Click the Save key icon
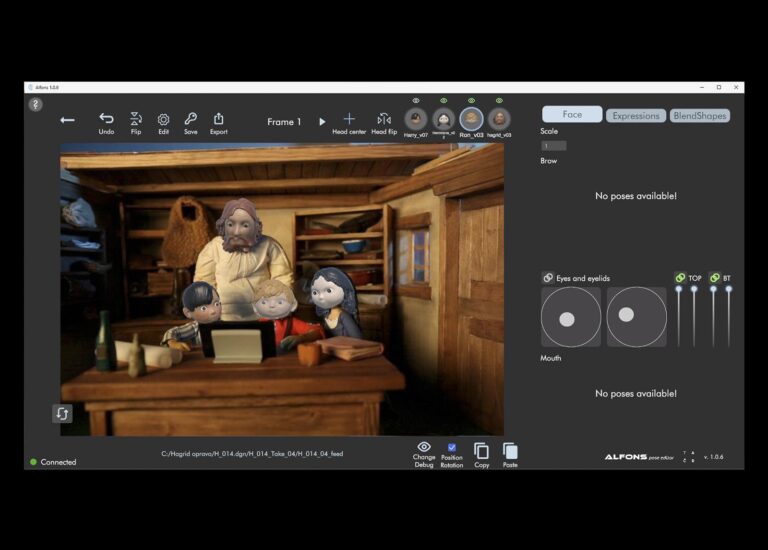Image resolution: width=768 pixels, height=550 pixels. tap(190, 119)
